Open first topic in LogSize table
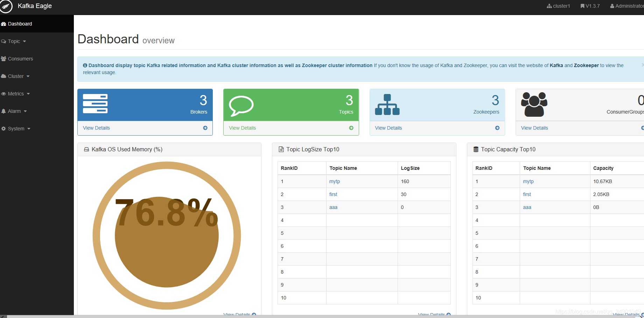This screenshot has height=318, width=644. point(333,194)
